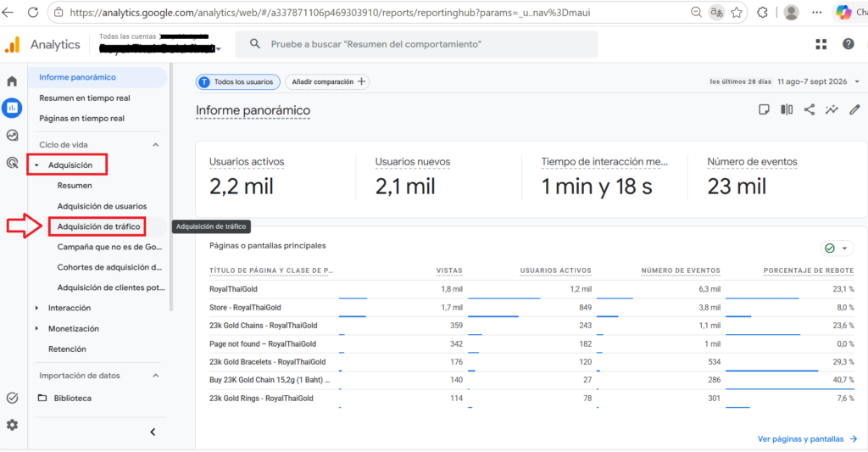Open the date range dropdown arrow
The image size is (868, 452).
[857, 82]
